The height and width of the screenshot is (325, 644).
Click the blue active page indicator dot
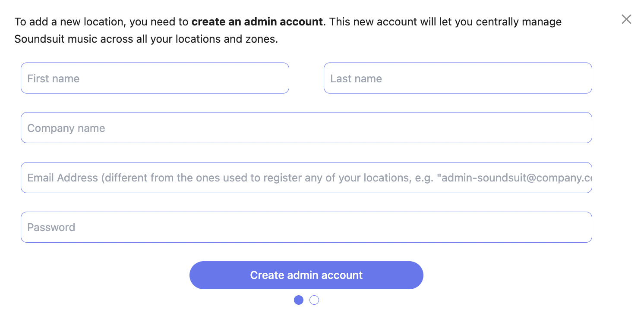coord(299,300)
